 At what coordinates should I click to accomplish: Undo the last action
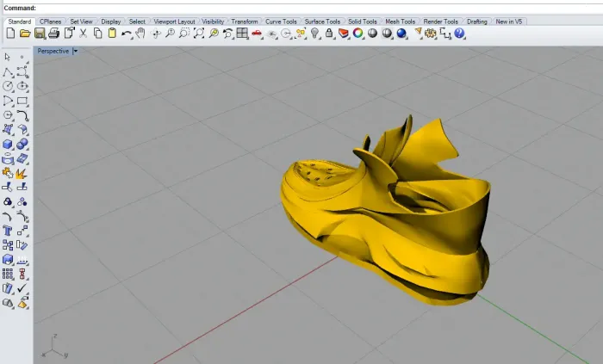tap(126, 34)
